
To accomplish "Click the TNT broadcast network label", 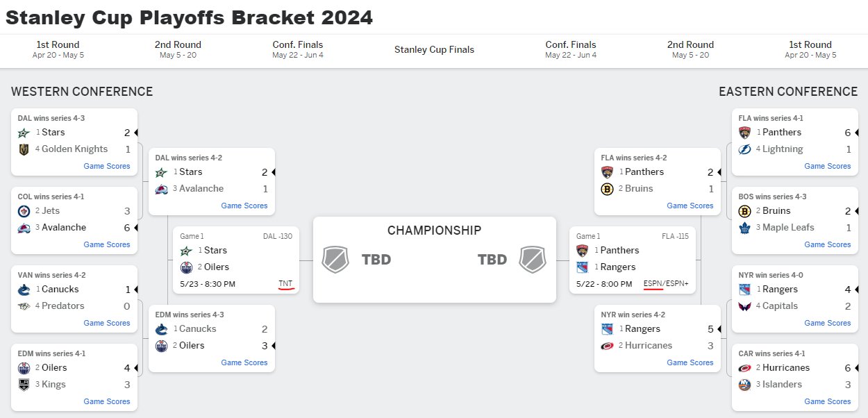I will [285, 283].
